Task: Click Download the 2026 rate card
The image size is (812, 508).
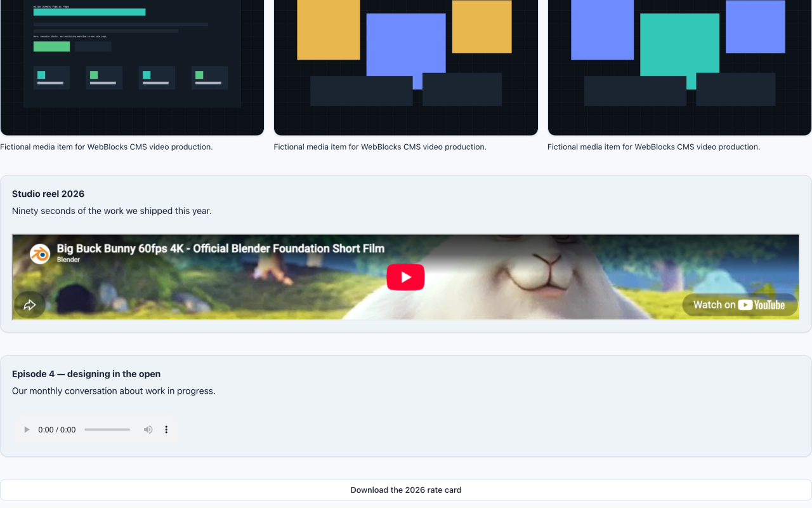Action: (x=406, y=490)
